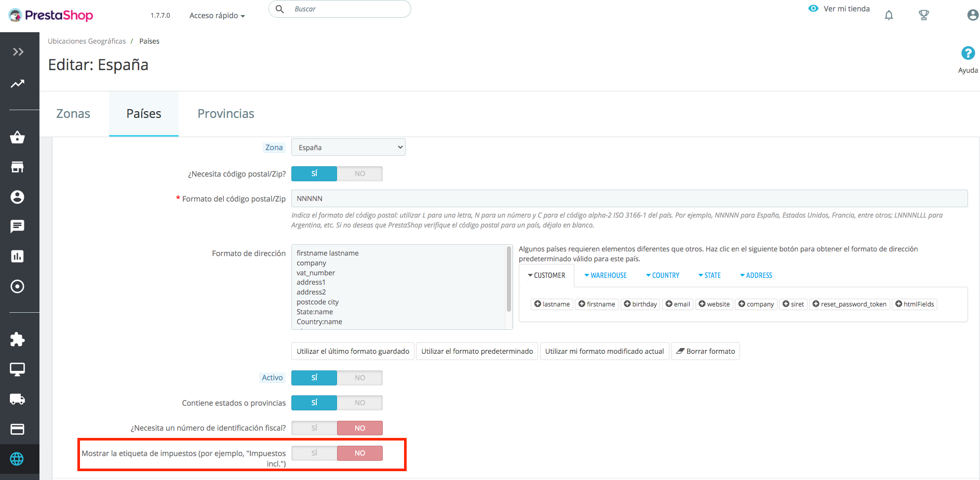Set Contiene estados o provincias to NO

(x=360, y=403)
